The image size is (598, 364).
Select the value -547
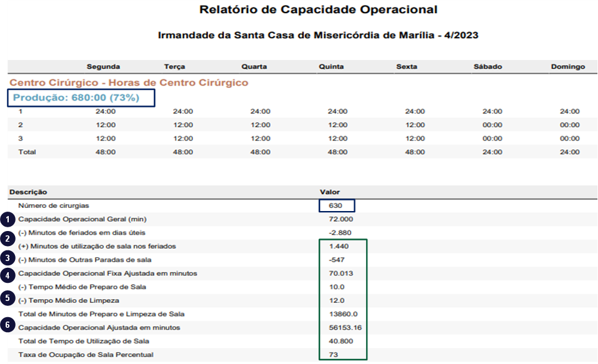[337, 260]
